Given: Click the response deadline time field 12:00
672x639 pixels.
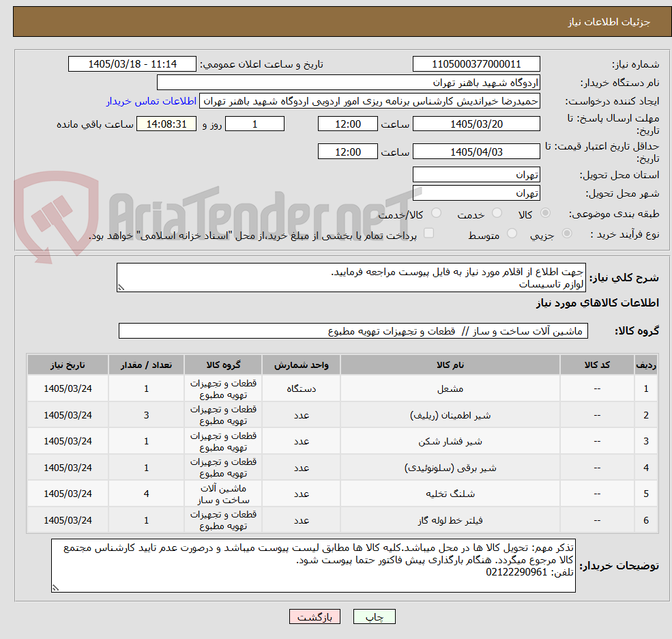Looking at the screenshot, I should 347,124.
